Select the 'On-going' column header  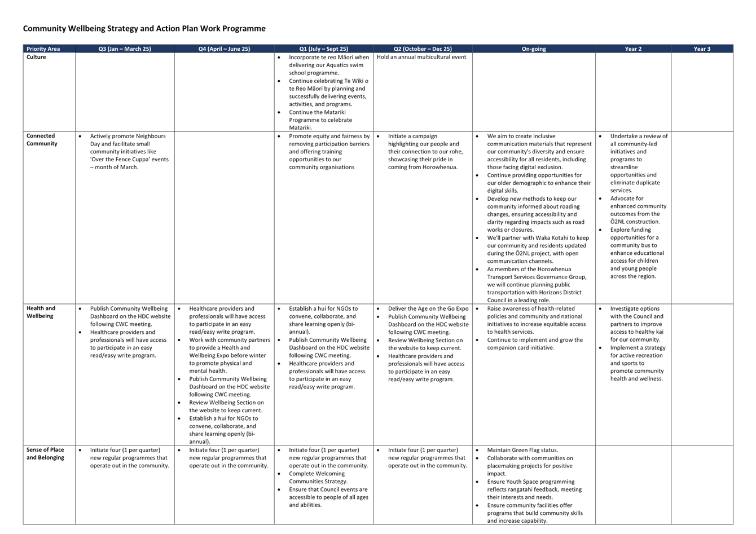[x=534, y=49]
